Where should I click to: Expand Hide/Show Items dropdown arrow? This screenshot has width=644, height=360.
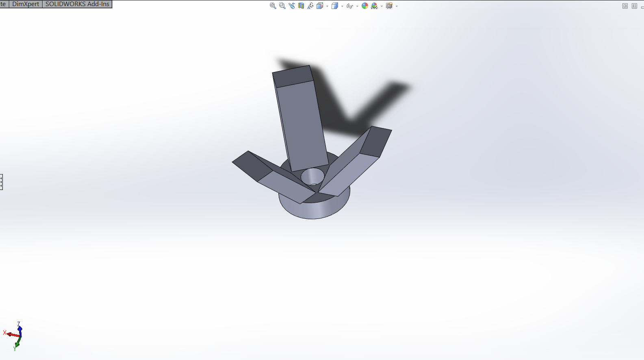[x=357, y=6]
